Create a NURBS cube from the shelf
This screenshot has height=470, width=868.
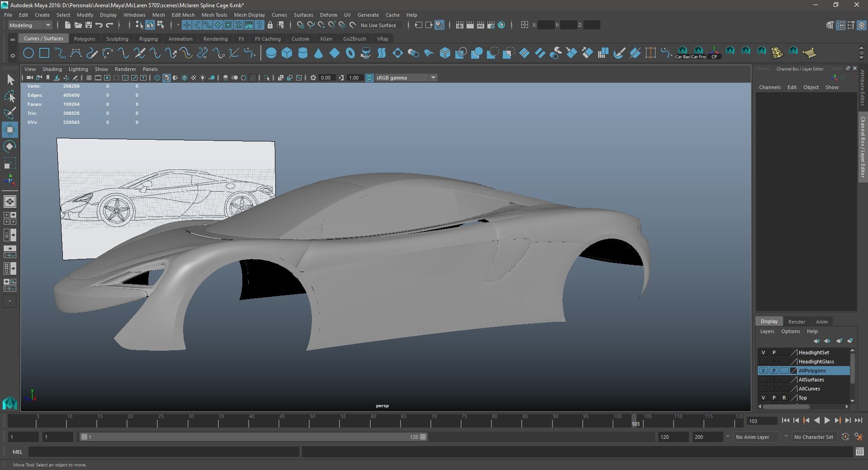click(x=287, y=53)
